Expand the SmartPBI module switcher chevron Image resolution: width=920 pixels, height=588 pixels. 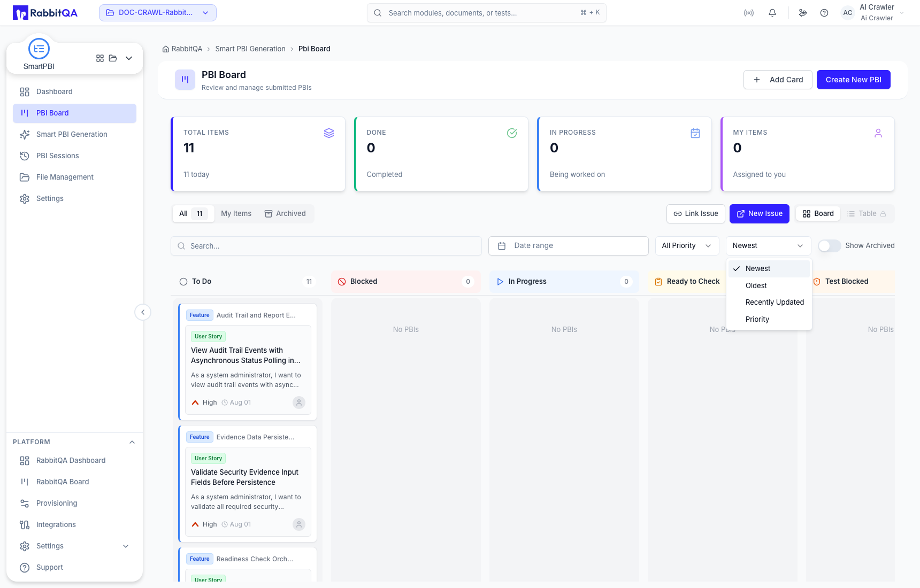click(x=129, y=58)
